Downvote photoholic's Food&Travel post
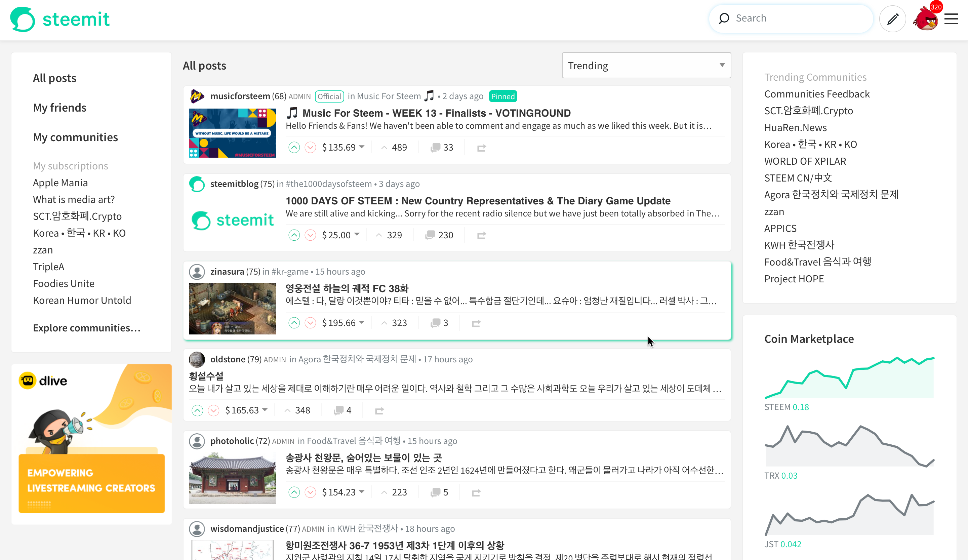This screenshot has width=968, height=560. [310, 492]
